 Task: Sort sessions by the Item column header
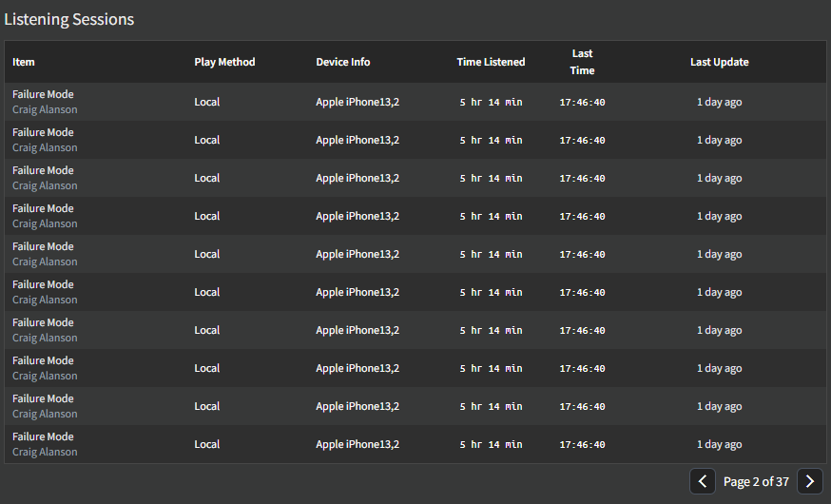coord(24,62)
